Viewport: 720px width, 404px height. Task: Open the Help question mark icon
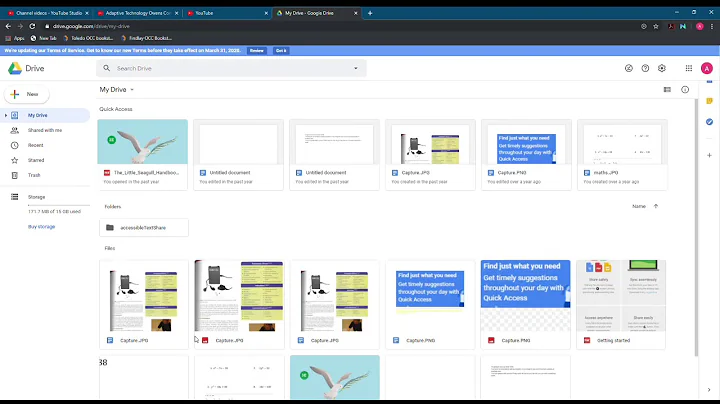click(645, 68)
